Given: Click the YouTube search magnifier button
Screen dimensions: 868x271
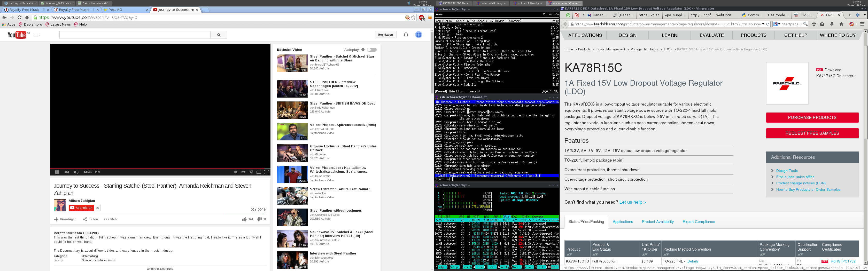Looking at the screenshot, I should pos(219,35).
